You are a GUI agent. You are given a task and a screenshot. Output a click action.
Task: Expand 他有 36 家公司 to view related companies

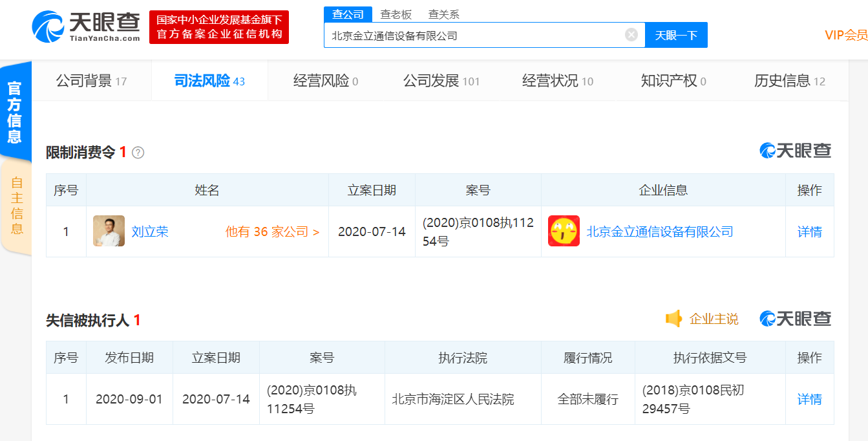tap(271, 231)
